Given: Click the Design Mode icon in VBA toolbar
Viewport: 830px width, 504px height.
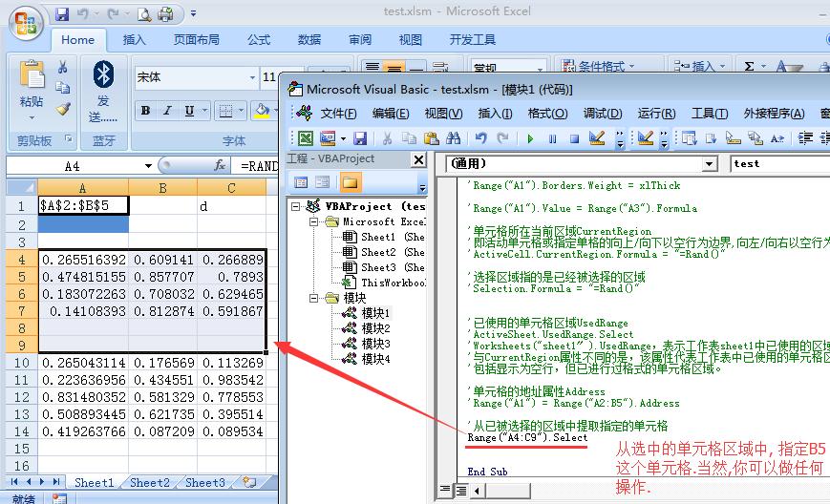Looking at the screenshot, I should (x=597, y=138).
